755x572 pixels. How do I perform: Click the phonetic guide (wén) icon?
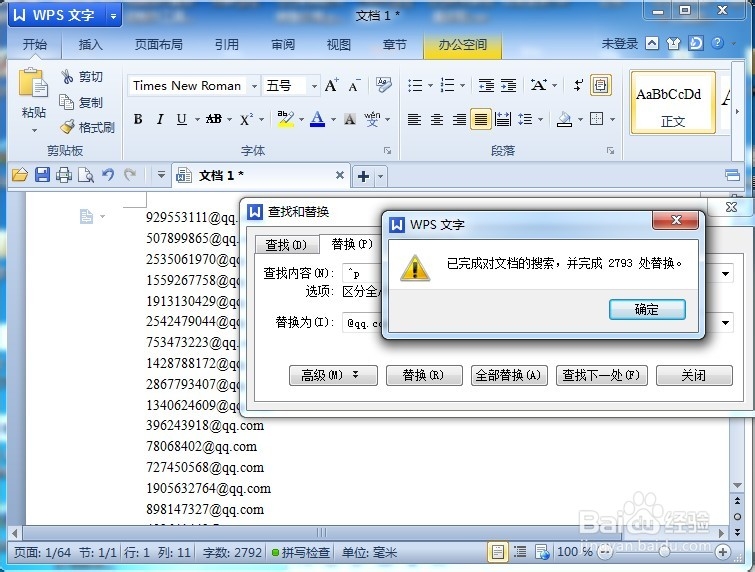[x=372, y=119]
